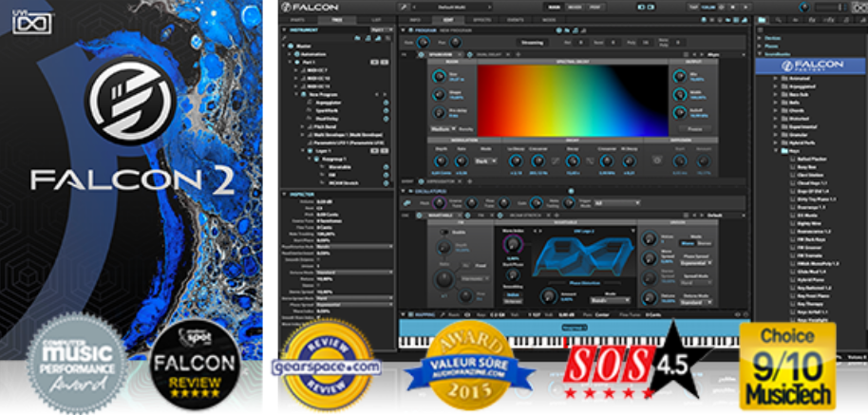Open the Exponential Phase Spread dropdown

point(695,263)
